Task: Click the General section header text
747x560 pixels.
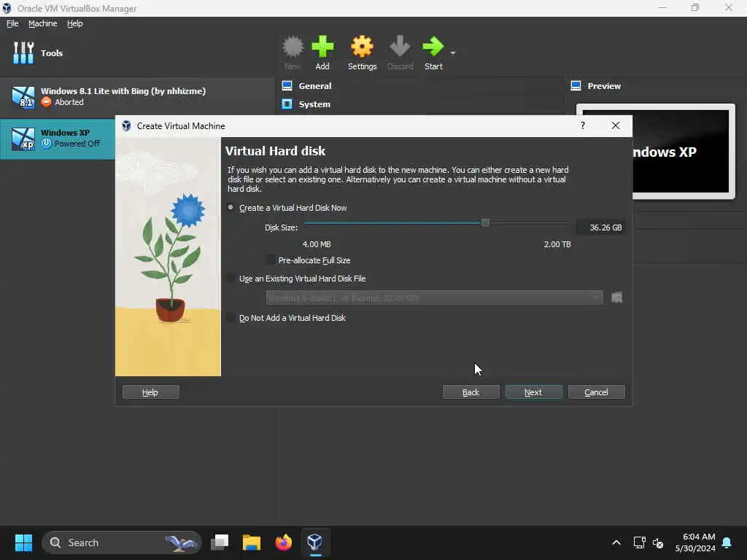Action: tap(315, 86)
